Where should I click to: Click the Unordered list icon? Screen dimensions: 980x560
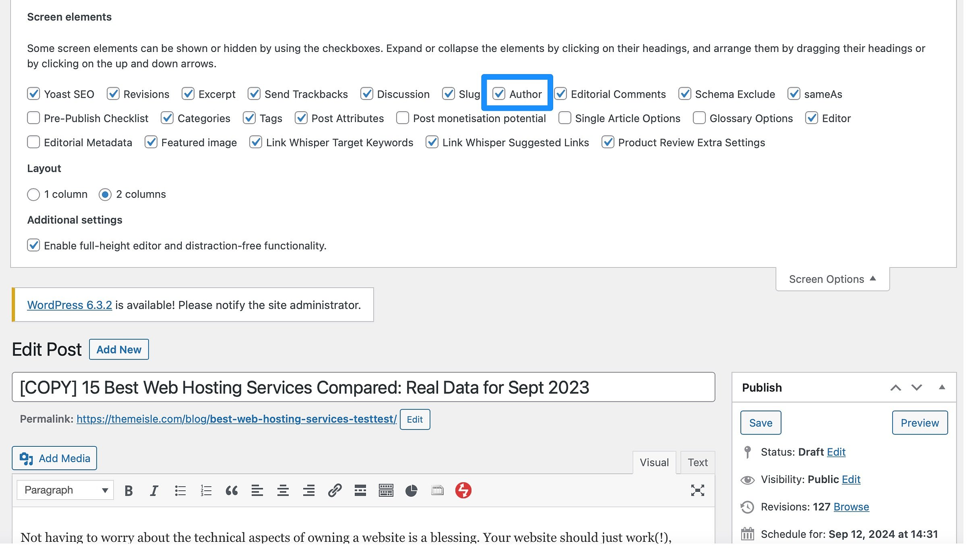coord(180,490)
